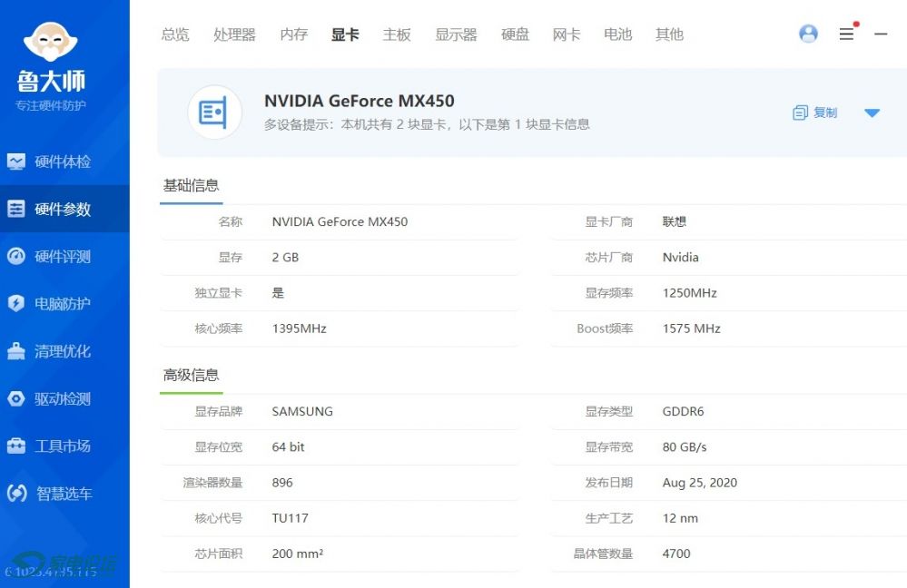Click 硬件评测 sidebar label
Viewport: 907px width, 588px height.
coord(63,256)
